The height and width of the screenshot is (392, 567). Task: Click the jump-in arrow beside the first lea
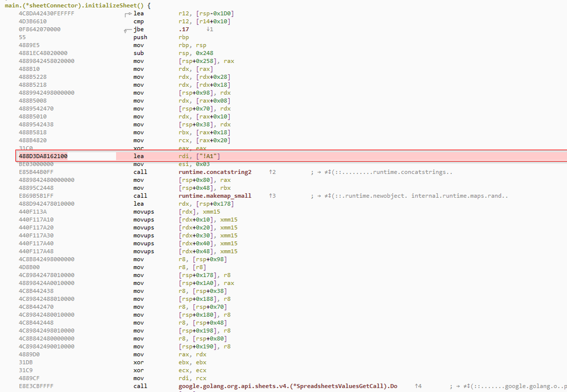click(x=128, y=14)
